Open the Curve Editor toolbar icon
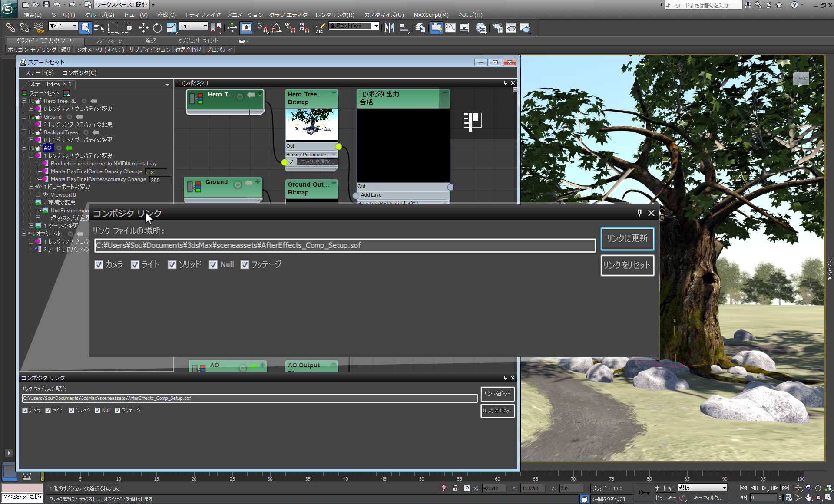Screen dimensions: 834x504 point(450,28)
